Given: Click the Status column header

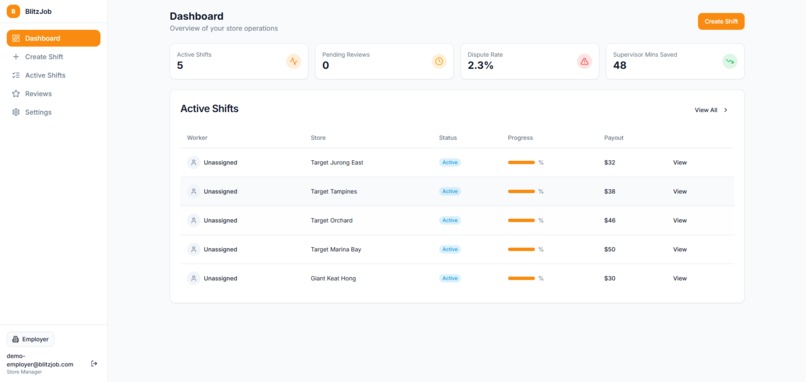Looking at the screenshot, I should pos(448,138).
